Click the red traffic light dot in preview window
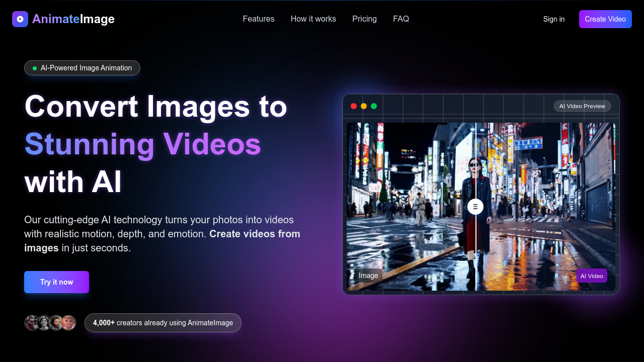Screen dimensions: 644x362 point(354,106)
